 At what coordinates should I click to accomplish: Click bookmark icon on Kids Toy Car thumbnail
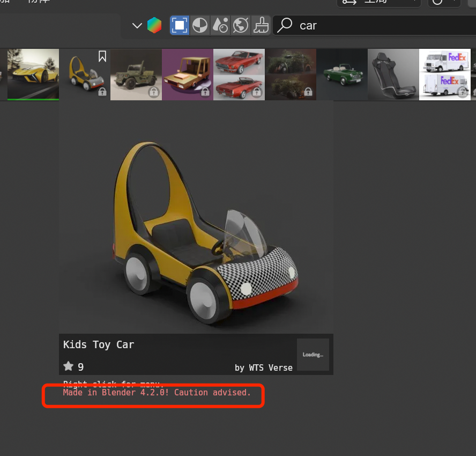(x=102, y=56)
